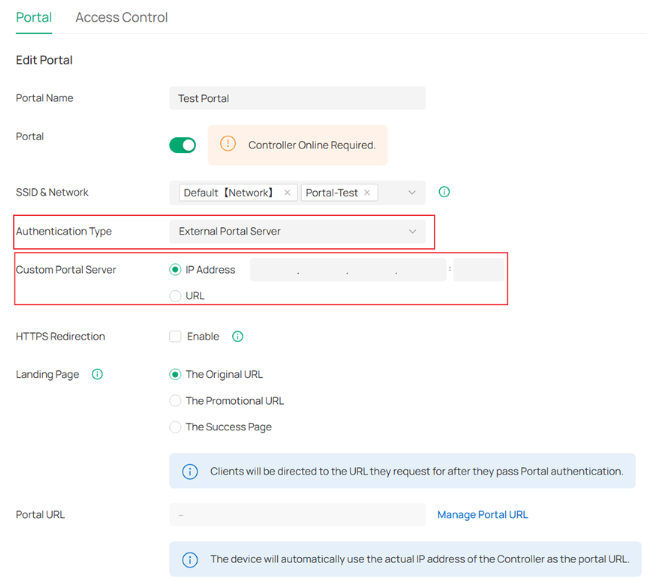Remove Portal-Test tag from SSID list
660x588 pixels.
click(367, 193)
